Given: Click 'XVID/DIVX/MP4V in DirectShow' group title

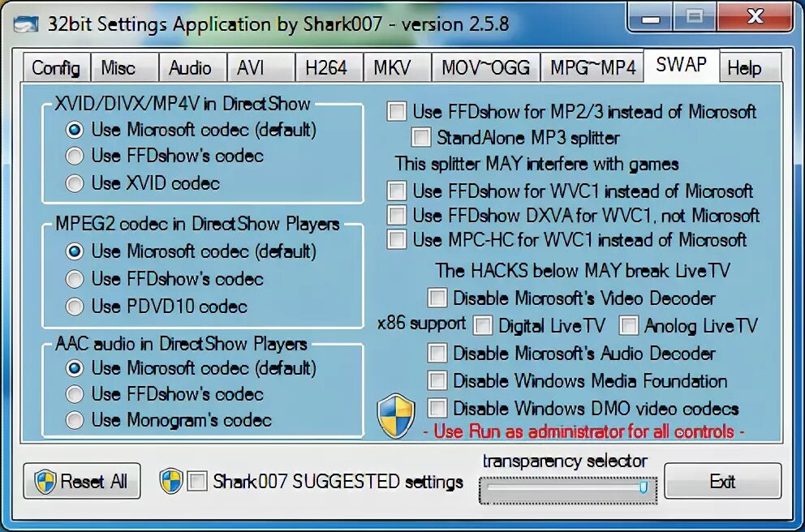Looking at the screenshot, I should [x=183, y=104].
